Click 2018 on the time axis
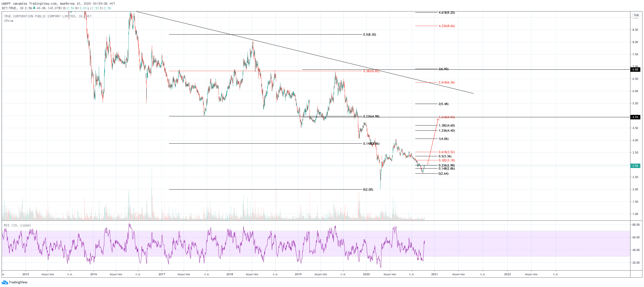Screen dimensions: 644x287 point(230,274)
